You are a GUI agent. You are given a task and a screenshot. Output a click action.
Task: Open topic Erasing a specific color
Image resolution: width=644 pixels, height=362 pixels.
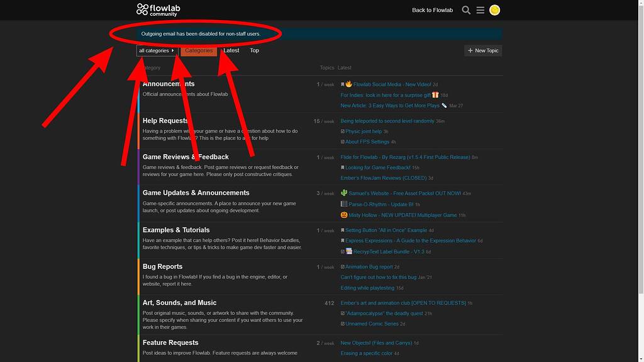tap(367, 353)
